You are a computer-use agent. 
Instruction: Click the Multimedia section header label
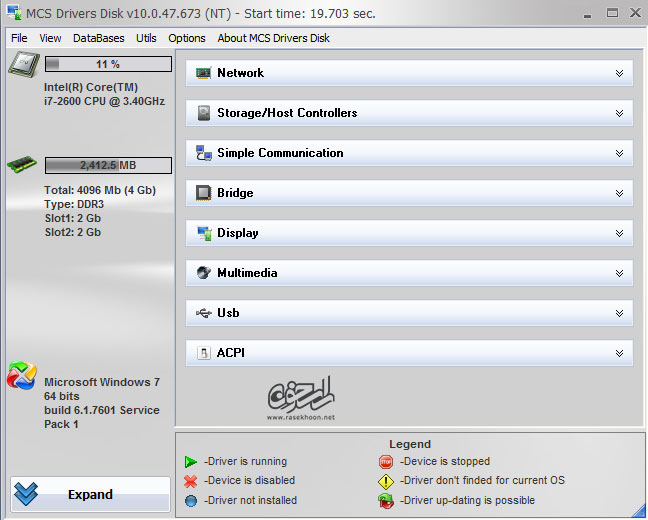247,273
